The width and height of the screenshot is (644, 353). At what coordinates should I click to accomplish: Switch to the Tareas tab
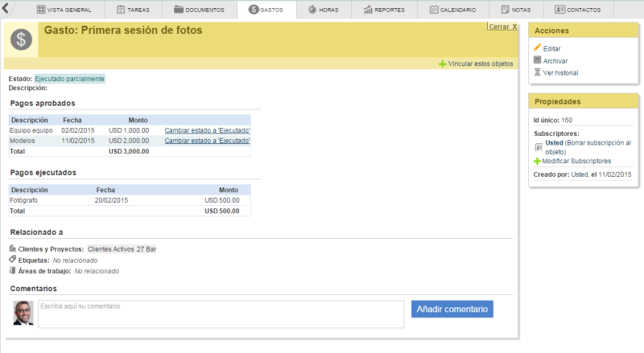point(132,10)
